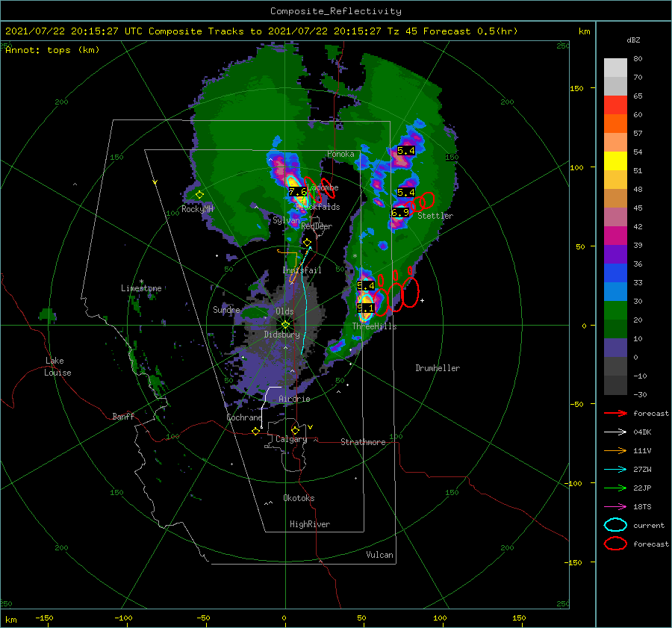Click the RedDeer city label
Screen dimensions: 672x628
coord(317,226)
